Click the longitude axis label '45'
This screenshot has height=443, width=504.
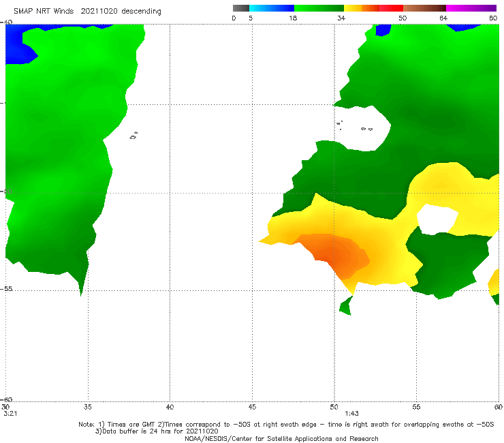(252, 407)
